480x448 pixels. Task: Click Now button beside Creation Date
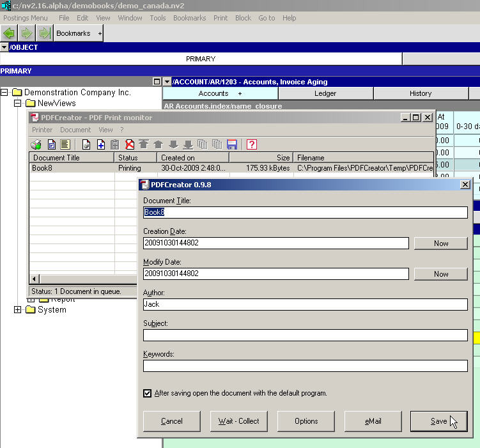(x=440, y=243)
